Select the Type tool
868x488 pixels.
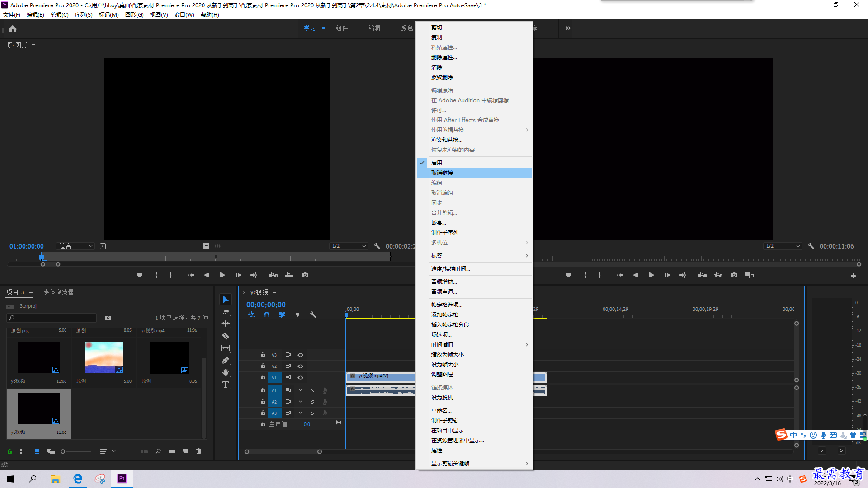[226, 385]
